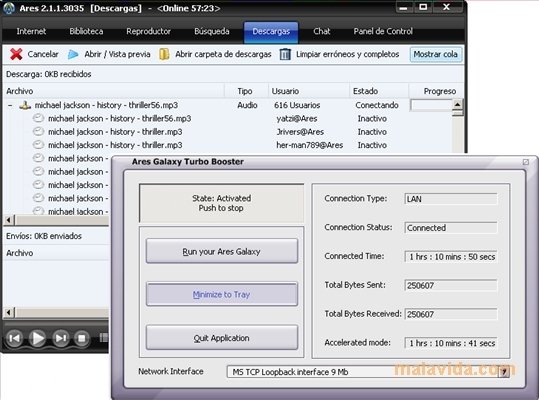Select the thriller56.mp3 child source row
539x400 pixels.
click(x=119, y=119)
